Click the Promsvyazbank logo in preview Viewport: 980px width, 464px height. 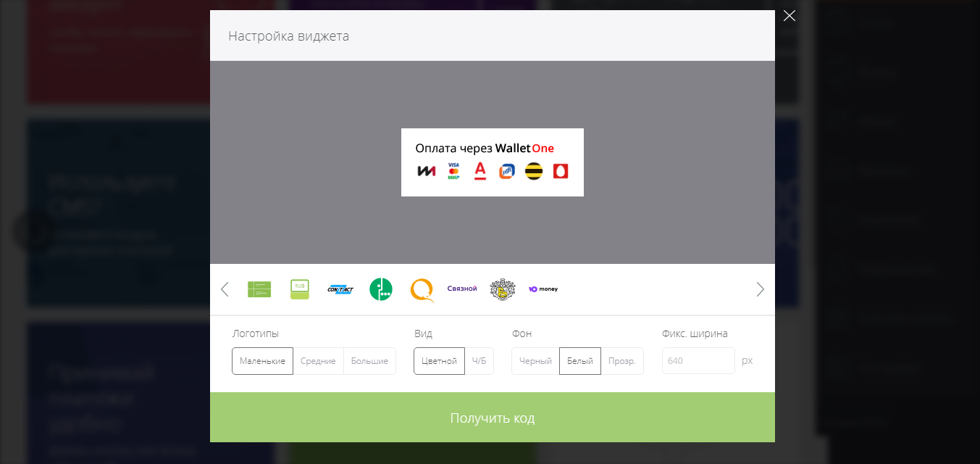point(507,171)
